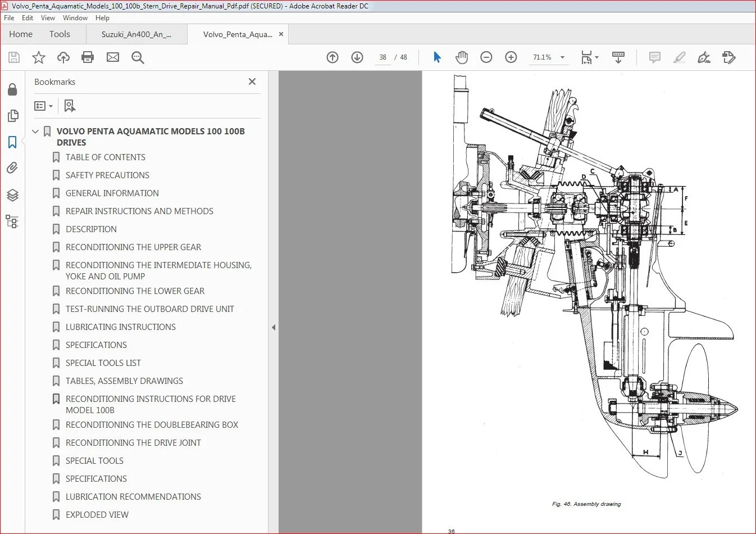Open the SPECIAL TOOLS LIST bookmark
Image resolution: width=756 pixels, height=534 pixels.
103,363
